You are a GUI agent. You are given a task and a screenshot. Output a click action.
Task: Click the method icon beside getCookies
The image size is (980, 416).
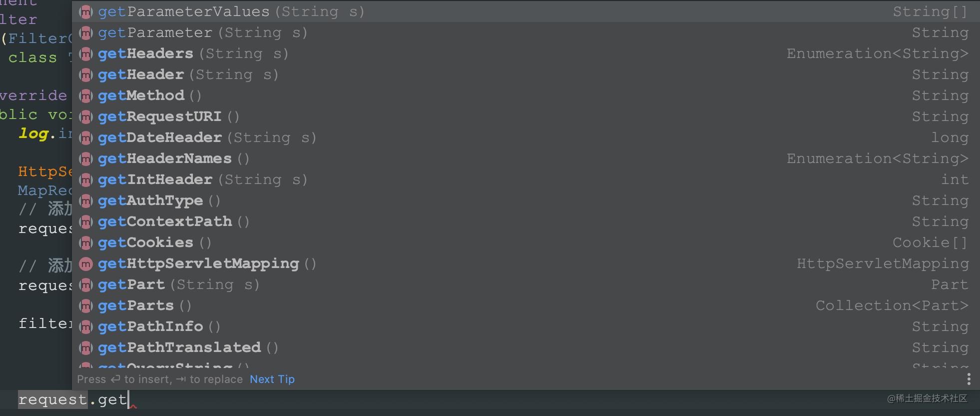click(x=86, y=242)
